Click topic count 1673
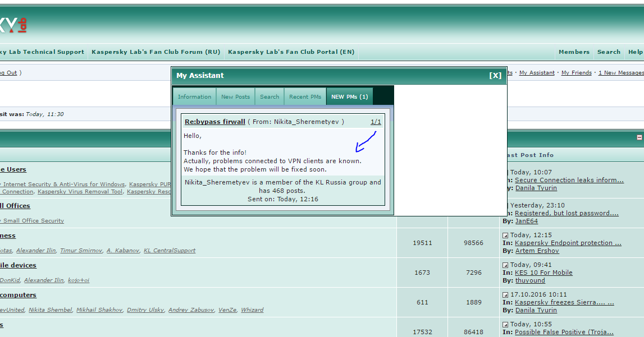The width and height of the screenshot is (644, 337). click(422, 273)
